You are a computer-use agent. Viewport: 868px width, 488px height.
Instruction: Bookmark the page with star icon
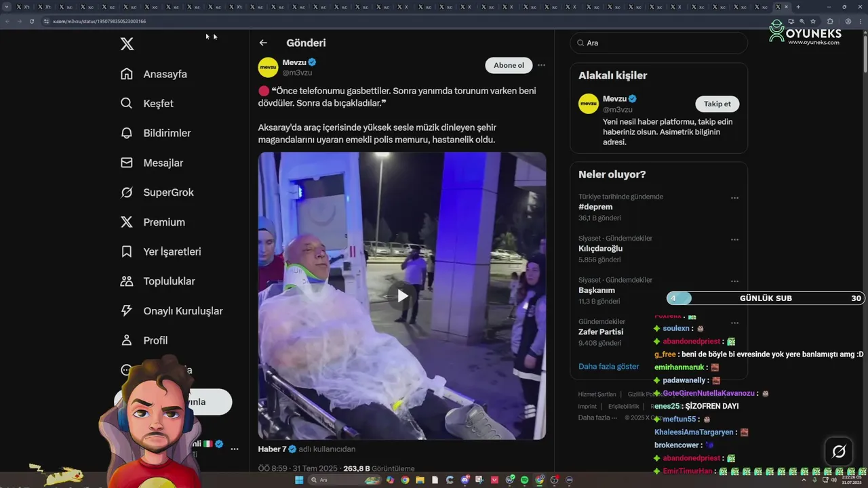(x=813, y=21)
